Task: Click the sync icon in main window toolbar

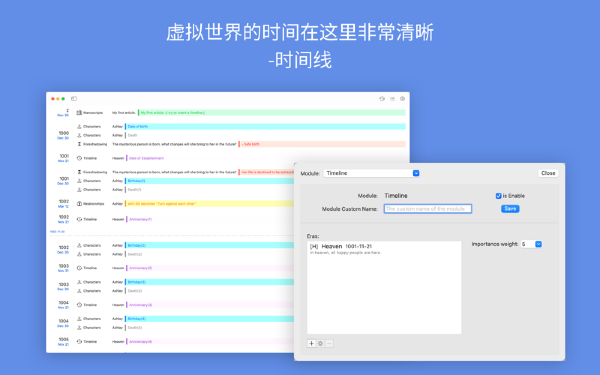Action: (x=382, y=99)
